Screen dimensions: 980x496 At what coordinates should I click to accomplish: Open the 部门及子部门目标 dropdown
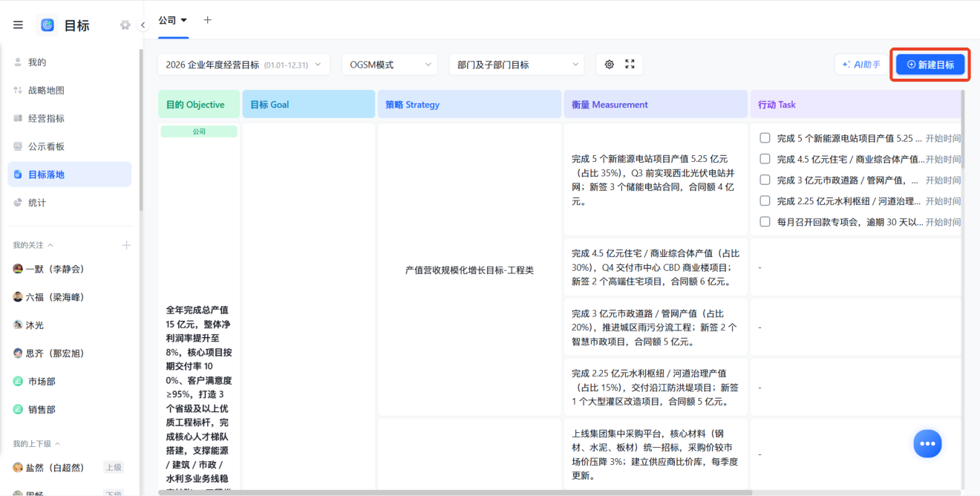[517, 65]
